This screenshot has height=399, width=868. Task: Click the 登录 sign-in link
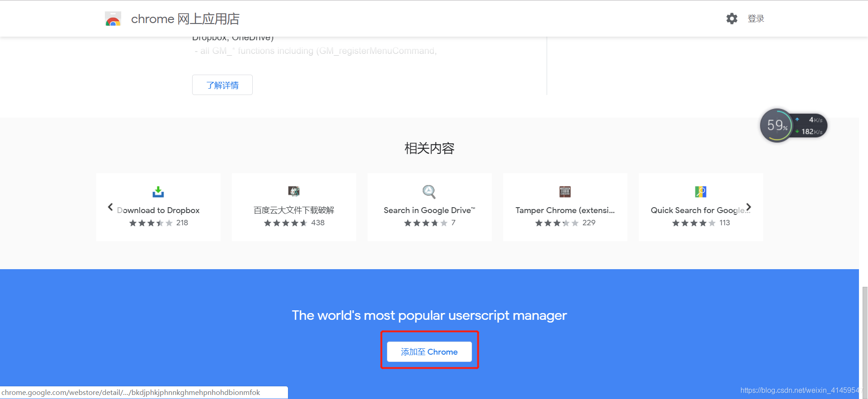(x=756, y=19)
